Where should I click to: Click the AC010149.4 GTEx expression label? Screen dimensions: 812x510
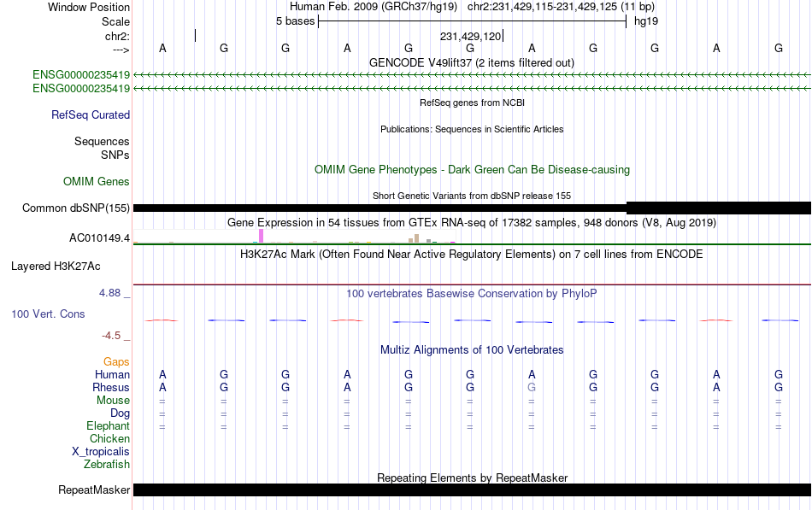(99, 238)
